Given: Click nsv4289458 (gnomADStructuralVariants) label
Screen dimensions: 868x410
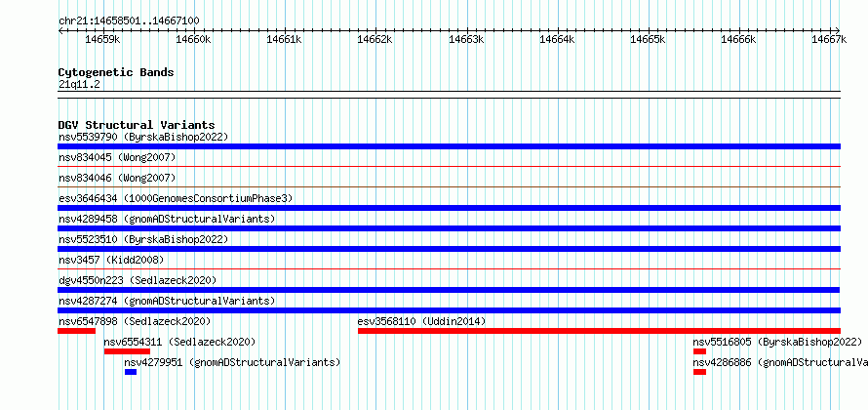Looking at the screenshot, I should coord(167,219).
